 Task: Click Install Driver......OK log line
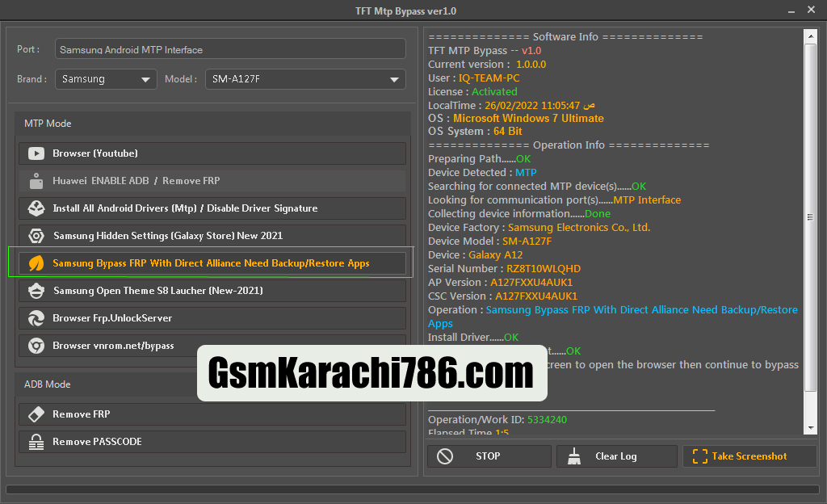pyautogui.click(x=473, y=338)
